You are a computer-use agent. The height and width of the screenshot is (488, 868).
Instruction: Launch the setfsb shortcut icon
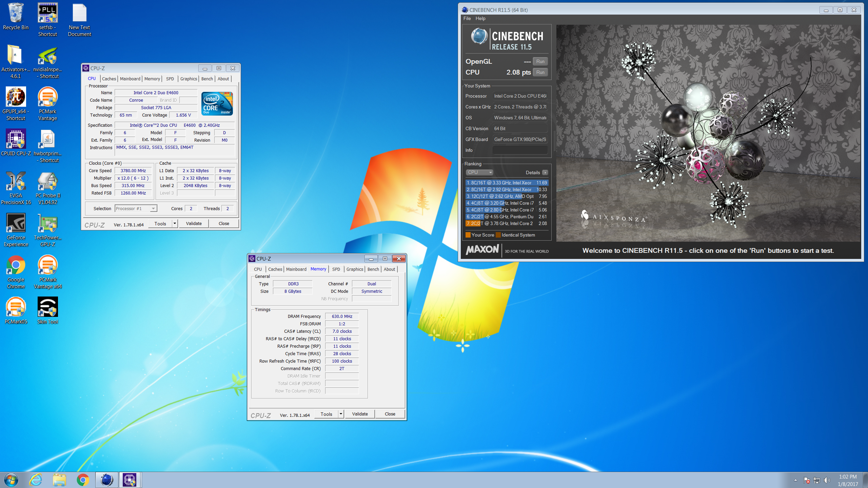click(x=47, y=20)
